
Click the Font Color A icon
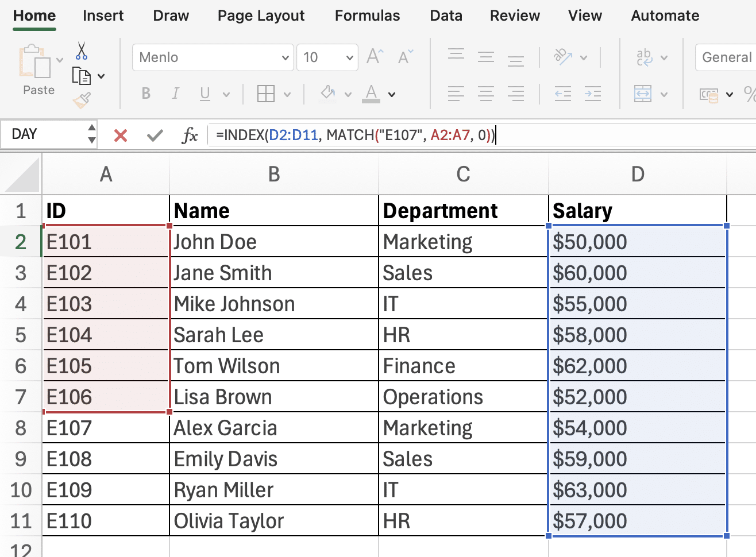pyautogui.click(x=371, y=93)
